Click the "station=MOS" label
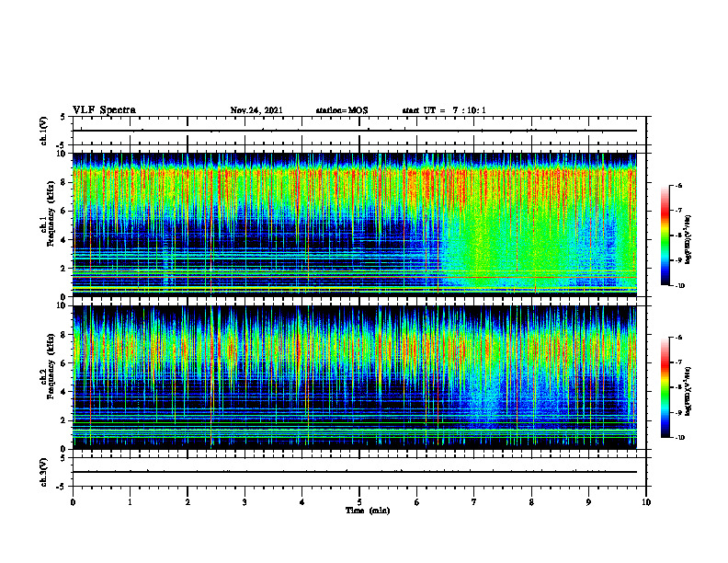728x563 pixels. pos(342,110)
